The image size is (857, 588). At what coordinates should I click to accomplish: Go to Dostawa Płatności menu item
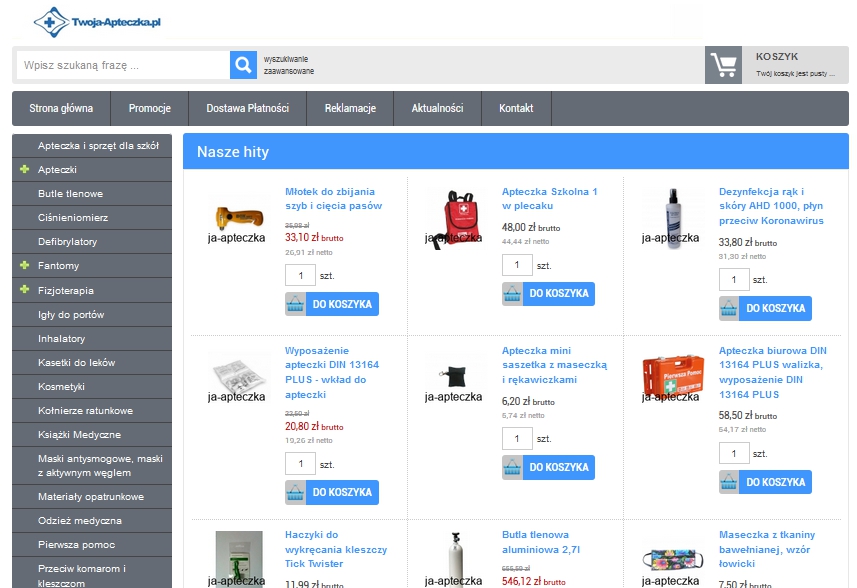point(248,109)
